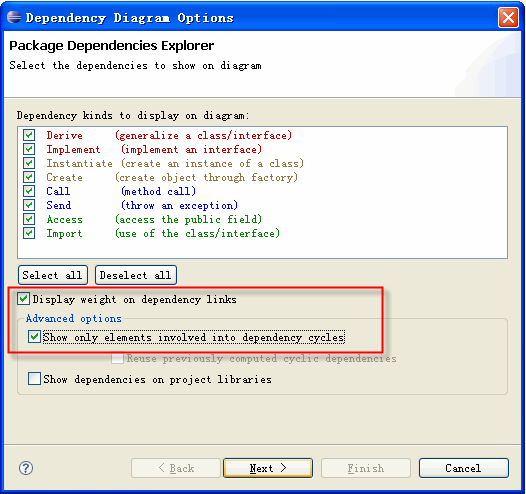Toggle the Import dependency checkbox

click(29, 233)
